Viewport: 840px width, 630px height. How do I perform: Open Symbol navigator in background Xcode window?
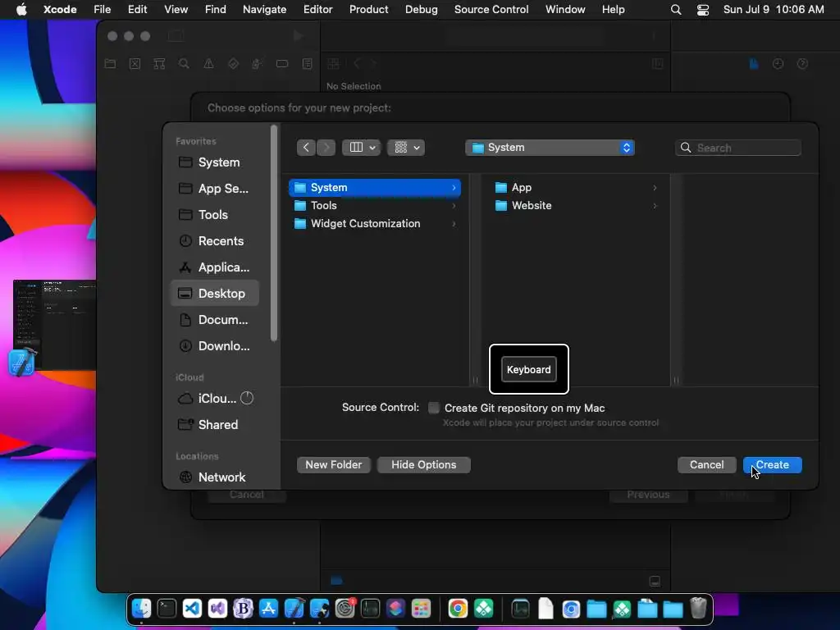click(159, 64)
